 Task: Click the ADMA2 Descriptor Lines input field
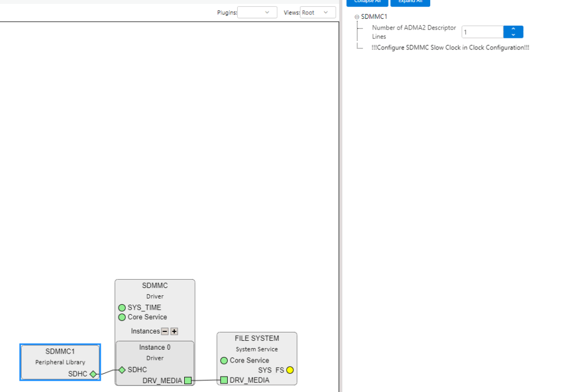coord(482,32)
